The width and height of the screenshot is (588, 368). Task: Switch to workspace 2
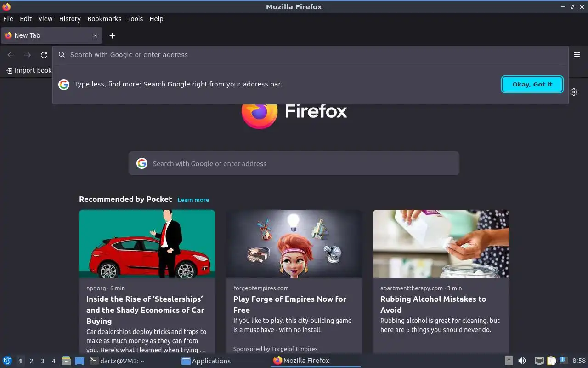[31, 361]
